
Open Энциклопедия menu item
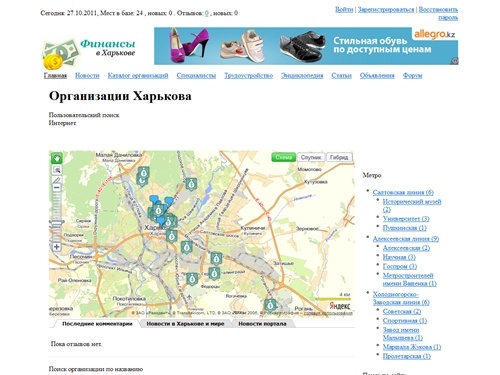(302, 75)
